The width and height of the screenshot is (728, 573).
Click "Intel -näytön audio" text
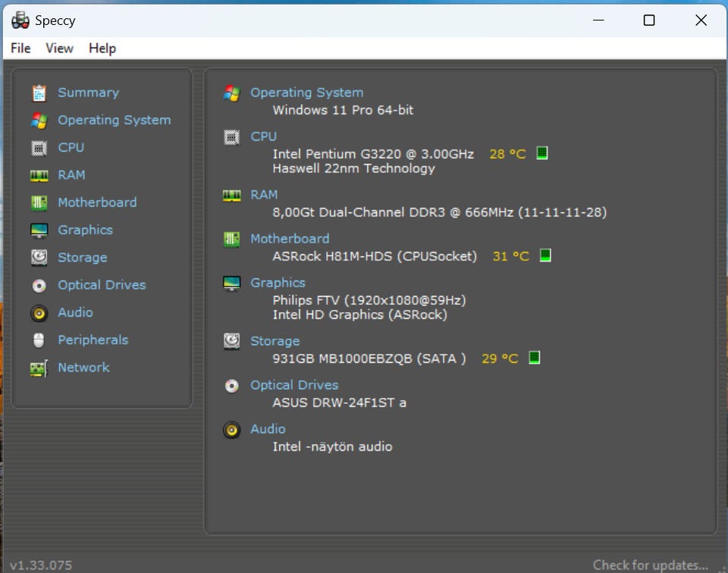[x=332, y=446]
